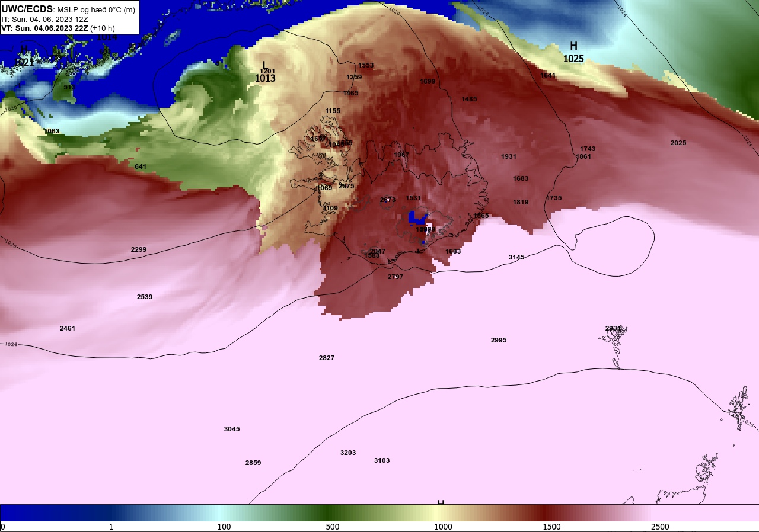This screenshot has width=759, height=532.
Task: Click the UWC/ECDS title text
Action: pyautogui.click(x=27, y=9)
